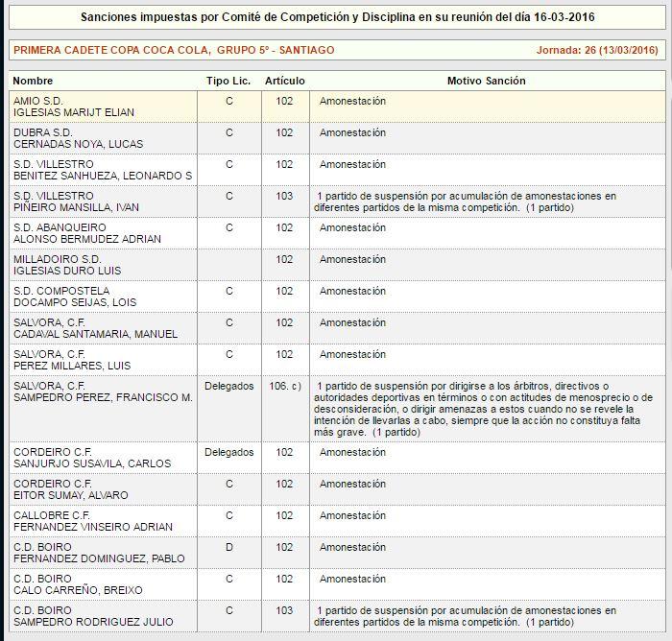This screenshot has height=641, width=672.
Task: Select player IGLESIAS MARIJT ELIAN
Action: (74, 112)
